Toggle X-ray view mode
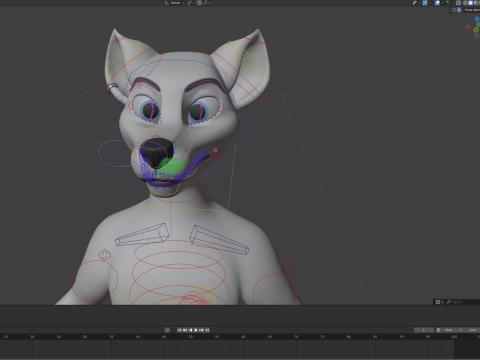480x360 pixels. point(458,3)
